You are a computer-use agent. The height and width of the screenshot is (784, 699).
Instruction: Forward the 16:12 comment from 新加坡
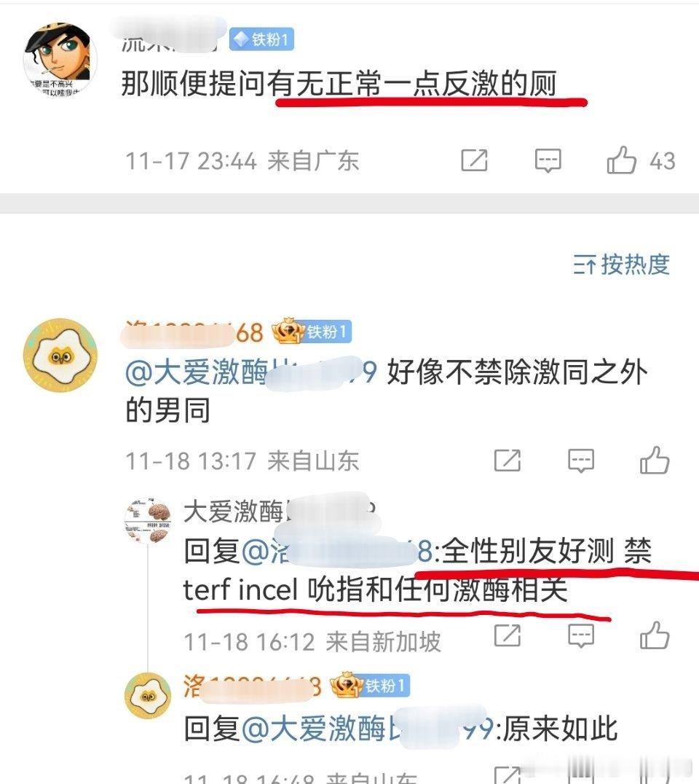tap(507, 635)
